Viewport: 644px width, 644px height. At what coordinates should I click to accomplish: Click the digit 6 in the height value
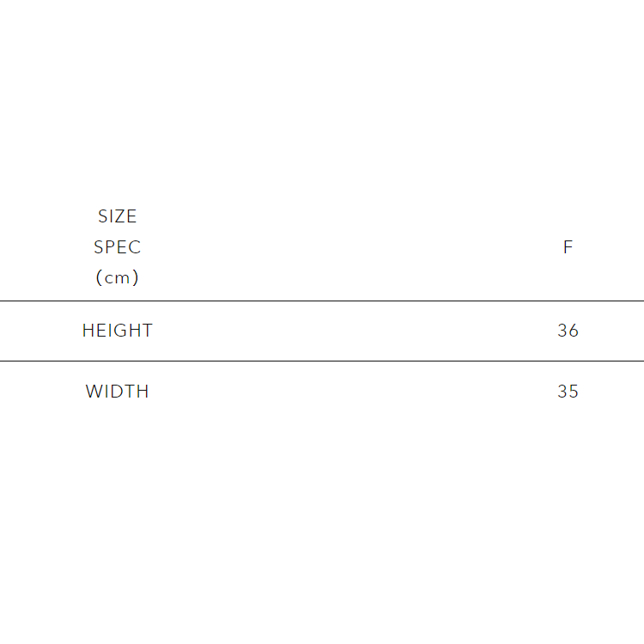(574, 331)
